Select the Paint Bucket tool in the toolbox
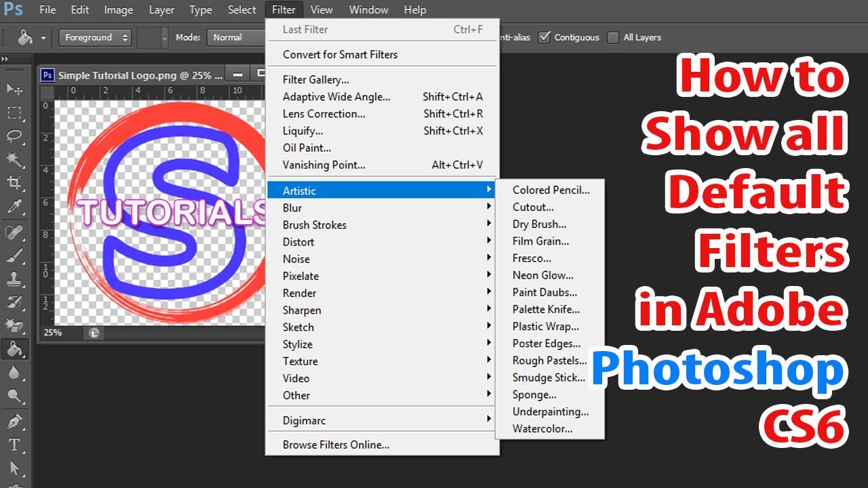Image resolution: width=868 pixels, height=488 pixels. pyautogui.click(x=14, y=350)
